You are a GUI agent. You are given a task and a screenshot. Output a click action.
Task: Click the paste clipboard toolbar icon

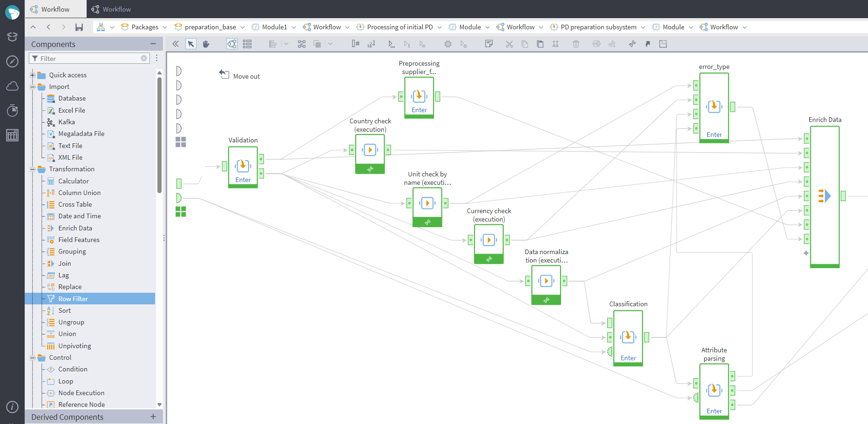click(540, 44)
